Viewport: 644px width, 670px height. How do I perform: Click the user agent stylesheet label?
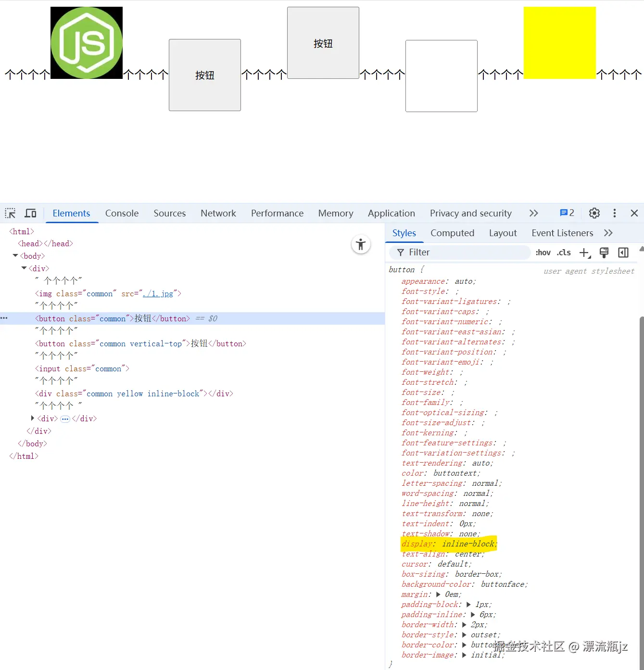589,271
